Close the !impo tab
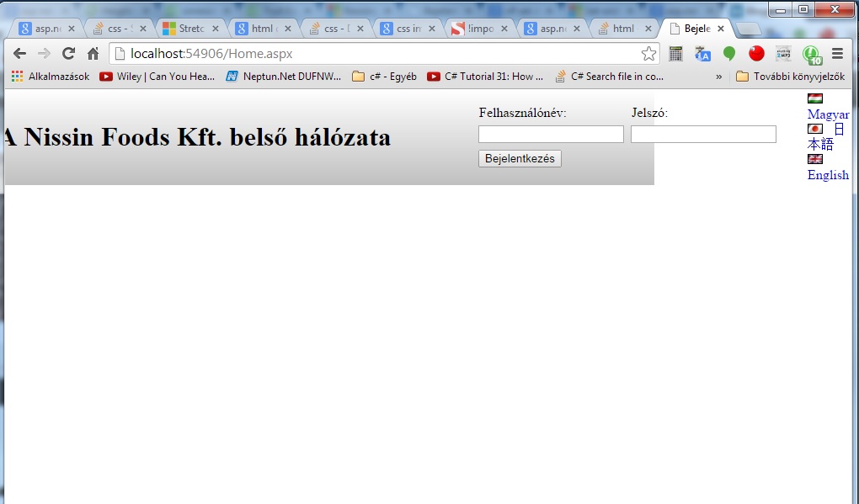Screen dimensions: 859x504 point(504,29)
